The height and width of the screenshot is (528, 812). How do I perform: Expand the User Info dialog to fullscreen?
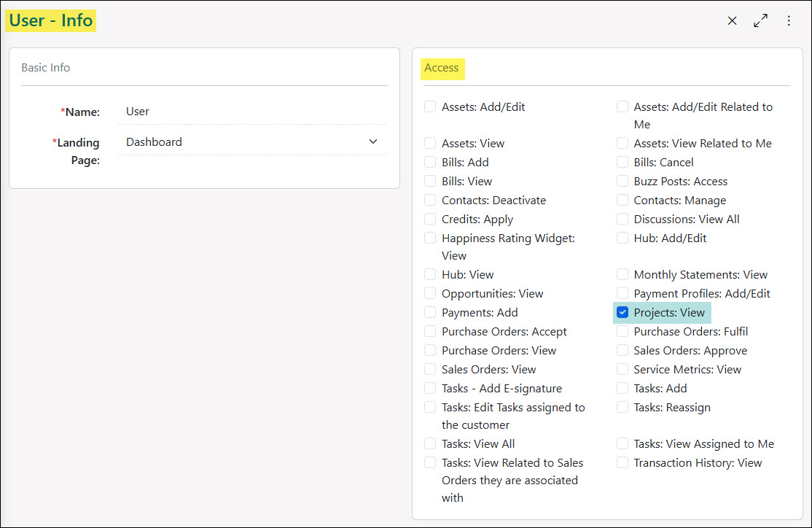pyautogui.click(x=760, y=20)
